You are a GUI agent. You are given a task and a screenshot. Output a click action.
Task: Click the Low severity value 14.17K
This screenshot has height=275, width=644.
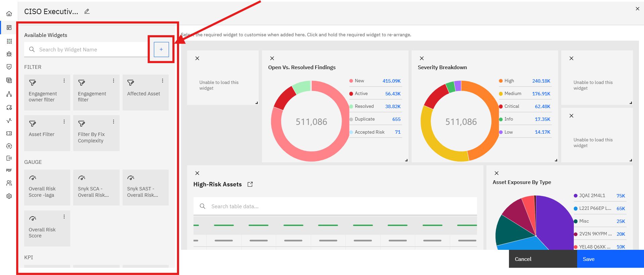pyautogui.click(x=543, y=132)
